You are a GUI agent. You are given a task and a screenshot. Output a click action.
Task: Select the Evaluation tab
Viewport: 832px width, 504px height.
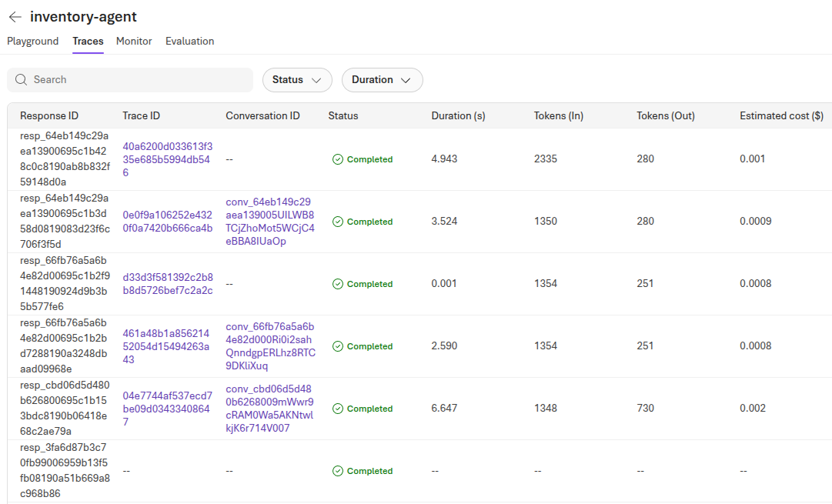coord(189,42)
